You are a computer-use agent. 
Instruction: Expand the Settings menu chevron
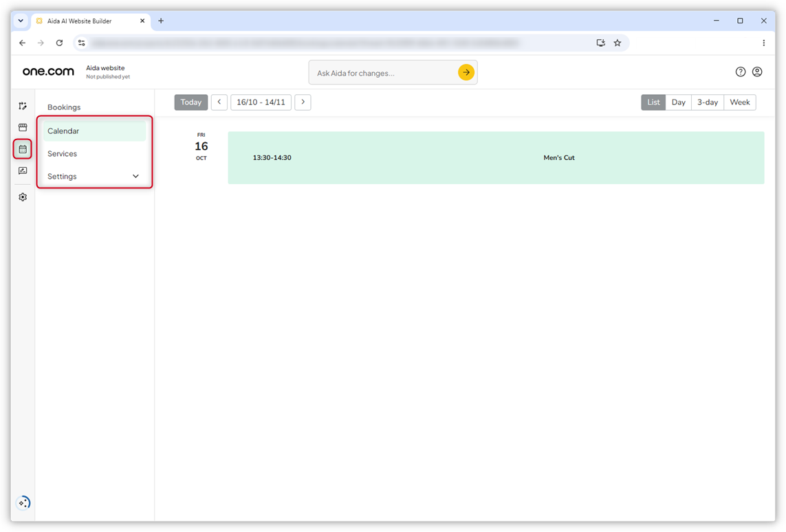tap(136, 177)
